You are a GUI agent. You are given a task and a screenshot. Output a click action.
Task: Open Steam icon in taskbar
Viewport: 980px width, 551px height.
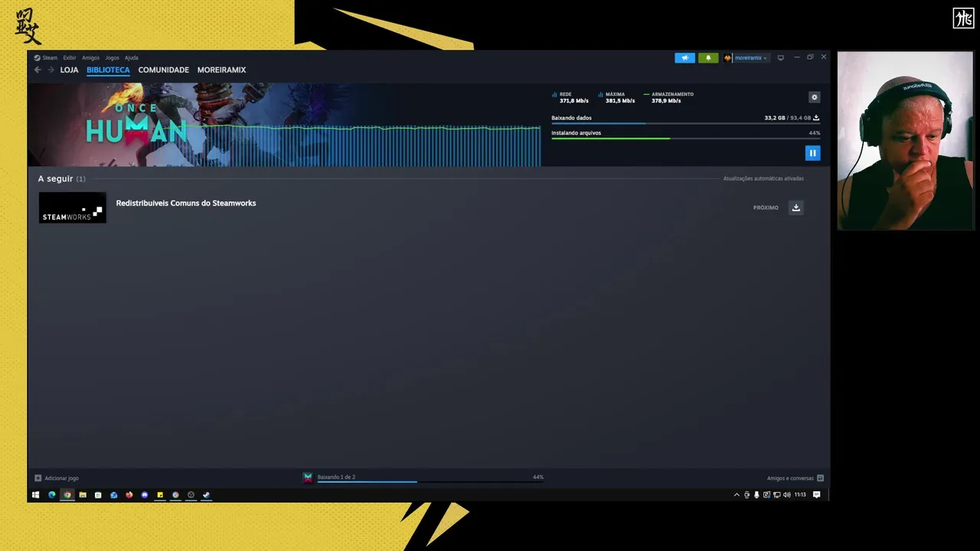[206, 495]
